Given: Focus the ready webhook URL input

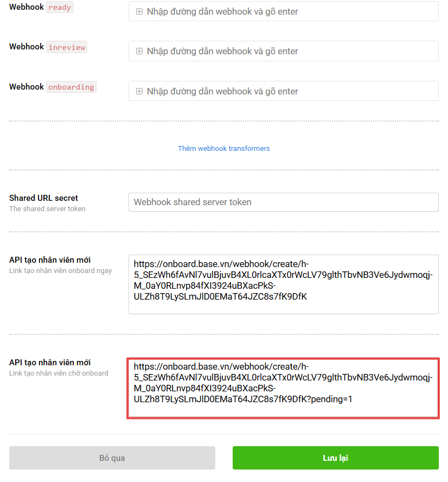Looking at the screenshot, I should tap(283, 11).
